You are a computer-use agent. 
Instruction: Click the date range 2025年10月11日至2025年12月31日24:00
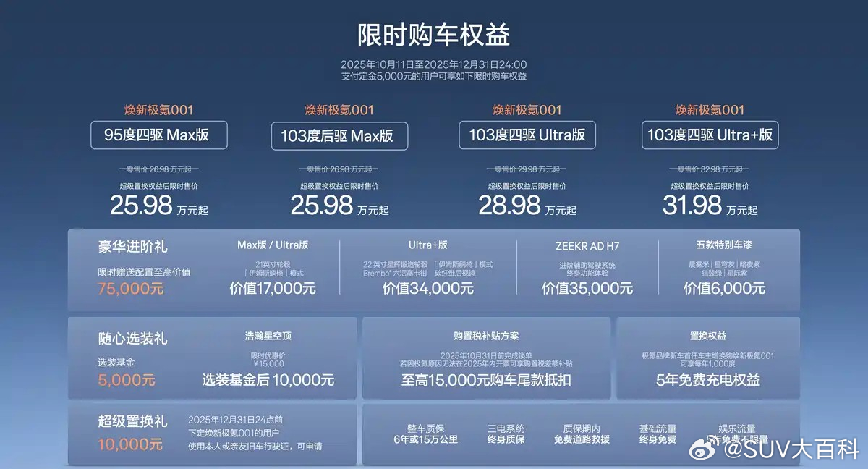point(434,64)
